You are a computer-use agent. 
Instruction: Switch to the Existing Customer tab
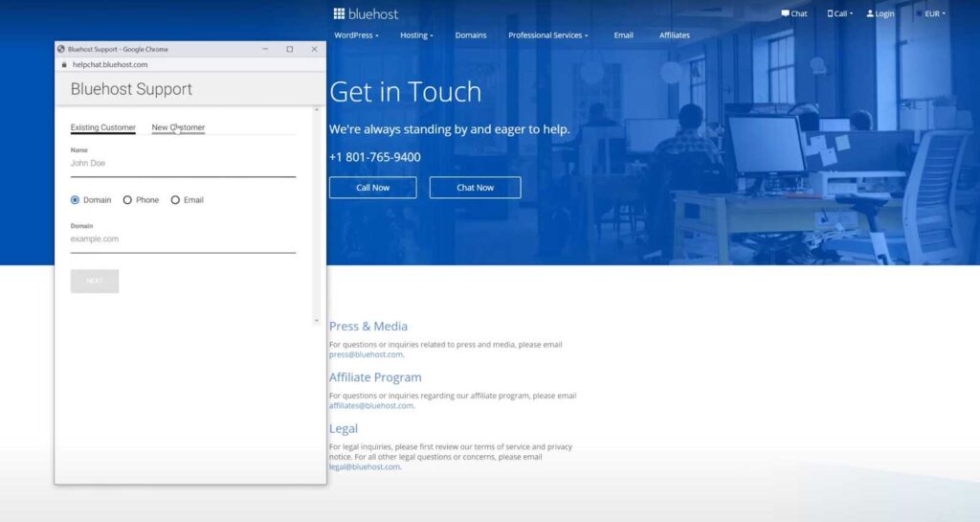(103, 127)
